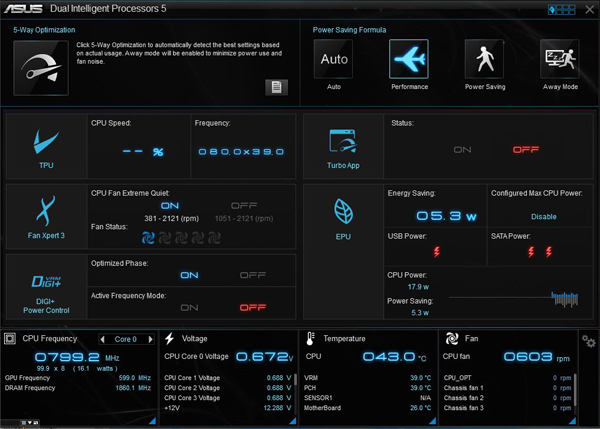Viewport: 600px width, 429px height.
Task: Select the Away Mode icon
Action: 560,59
